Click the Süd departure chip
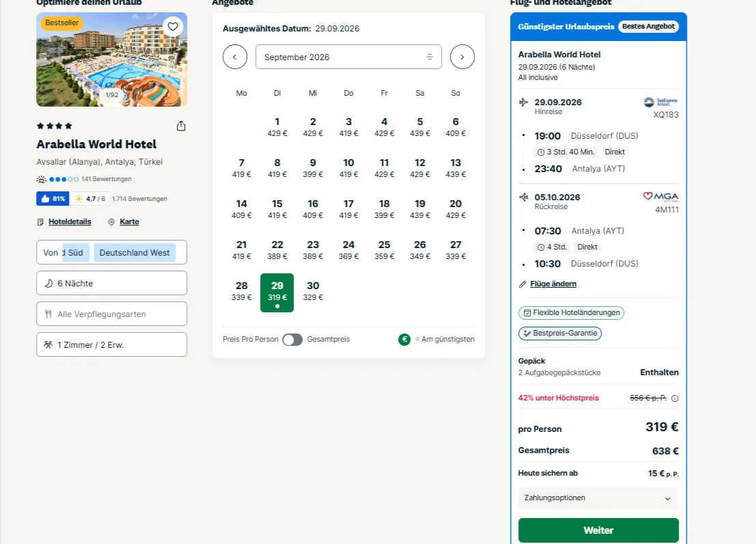 coord(76,253)
